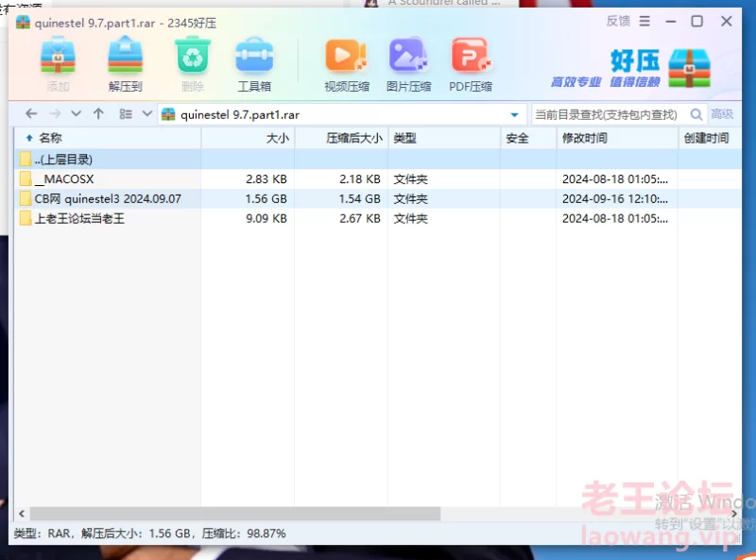Screen dimensions: 756x560
Task: Click the list view mode icon
Action: point(126,113)
